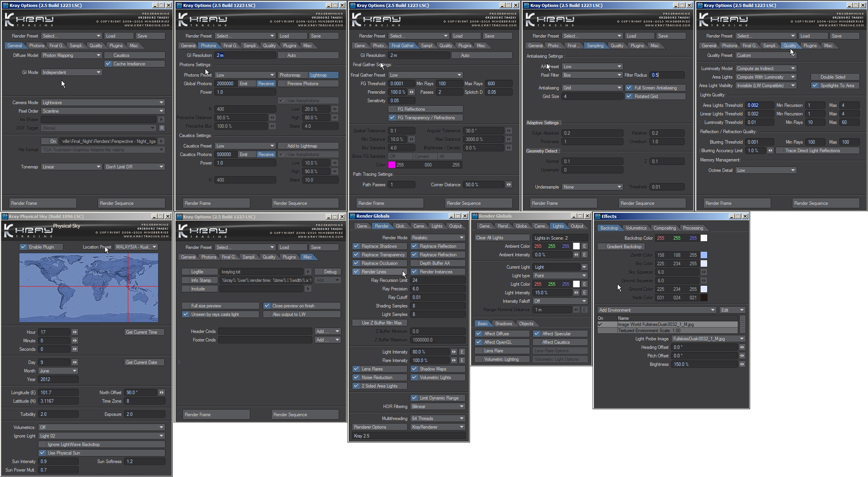Open the Multithreading 64 Threads dropdown
The image size is (868, 477).
pyautogui.click(x=437, y=419)
